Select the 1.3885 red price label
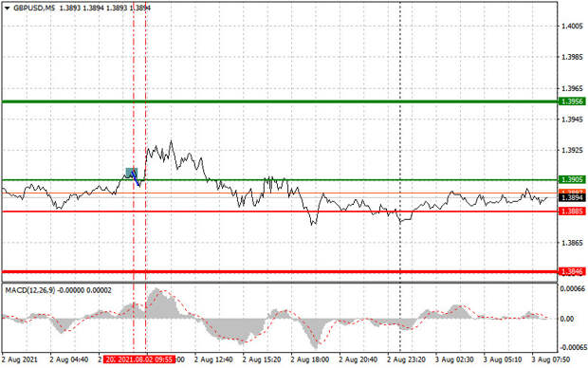Viewport: 588px width, 368px height. coord(572,212)
